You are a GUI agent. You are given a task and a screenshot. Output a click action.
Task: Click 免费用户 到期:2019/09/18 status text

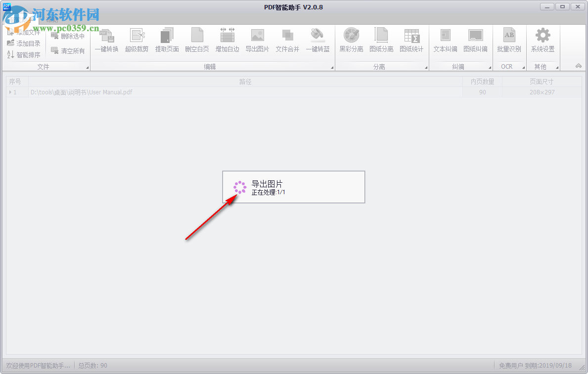(x=535, y=366)
